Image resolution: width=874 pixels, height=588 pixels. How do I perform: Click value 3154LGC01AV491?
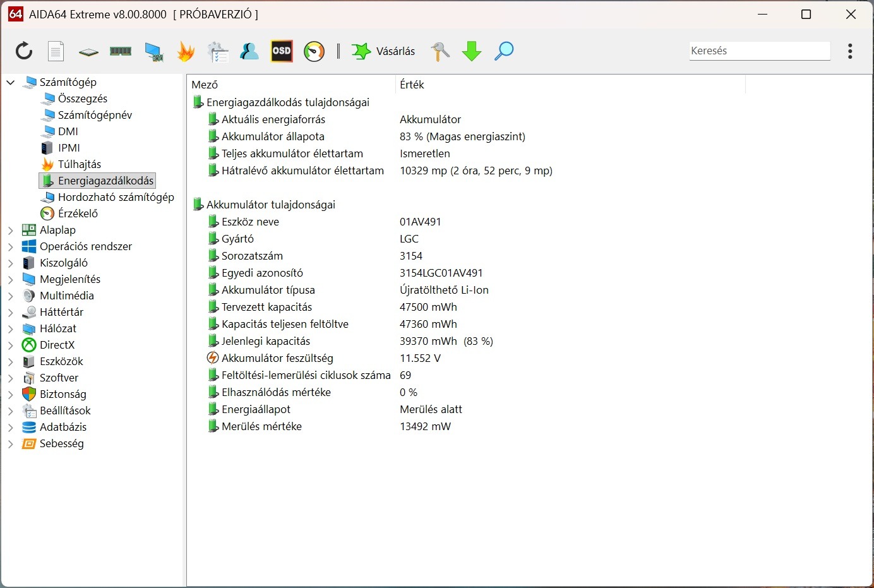tap(441, 273)
